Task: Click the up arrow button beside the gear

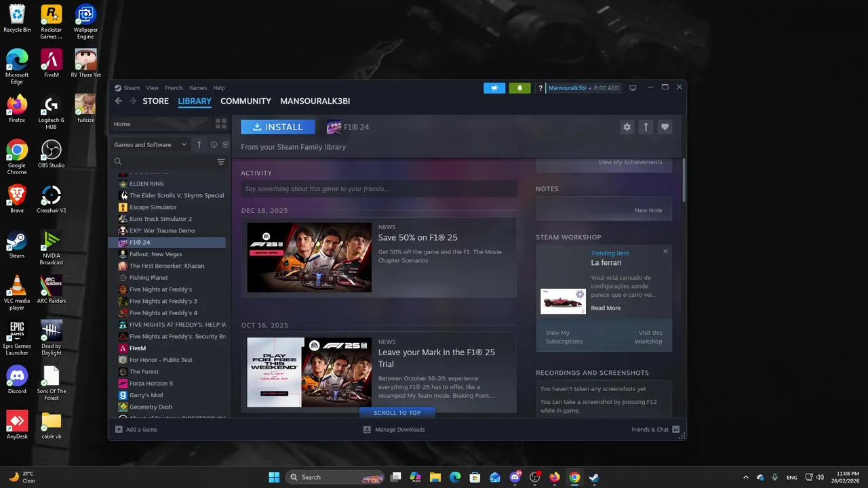Action: point(646,127)
